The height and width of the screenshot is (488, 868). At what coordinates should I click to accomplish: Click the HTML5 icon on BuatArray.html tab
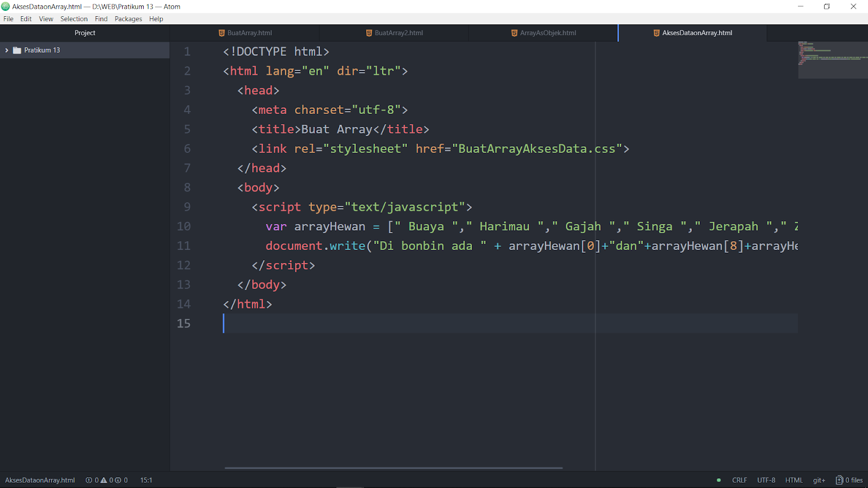(x=221, y=33)
